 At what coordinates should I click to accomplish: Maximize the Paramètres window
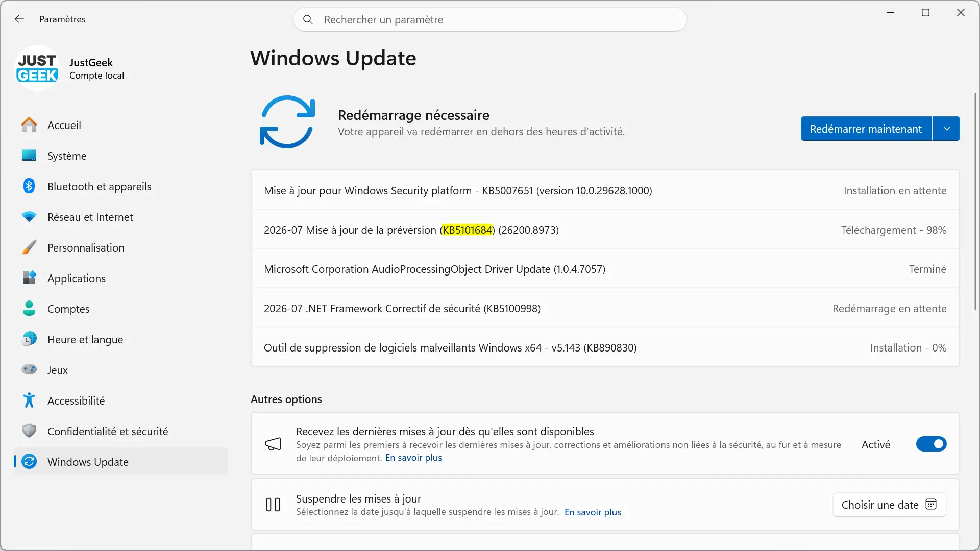(925, 12)
